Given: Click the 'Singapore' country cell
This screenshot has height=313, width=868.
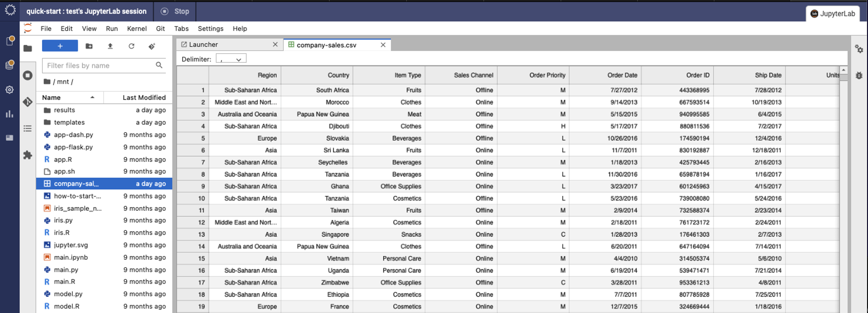Looking at the screenshot, I should 317,234.
